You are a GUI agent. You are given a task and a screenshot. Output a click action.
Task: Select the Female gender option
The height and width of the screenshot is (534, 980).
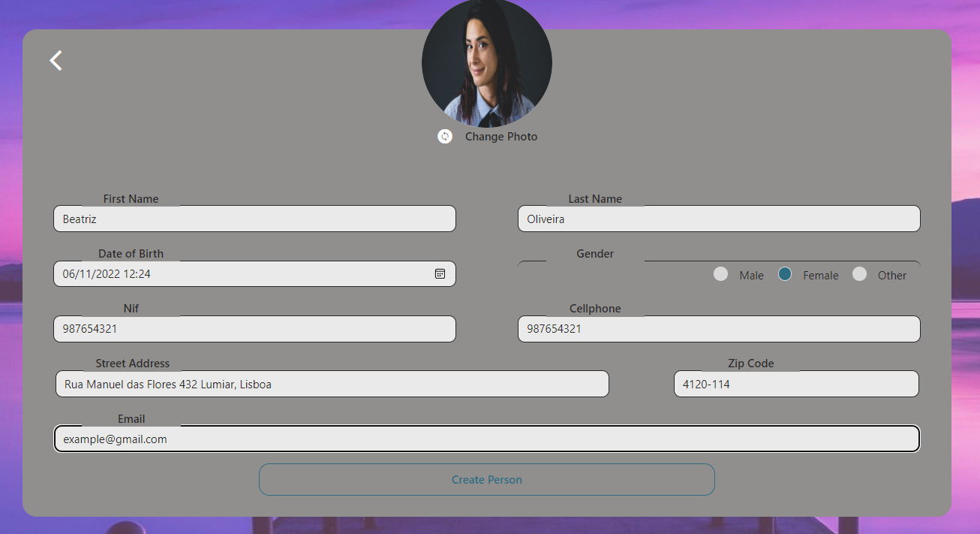tap(784, 274)
